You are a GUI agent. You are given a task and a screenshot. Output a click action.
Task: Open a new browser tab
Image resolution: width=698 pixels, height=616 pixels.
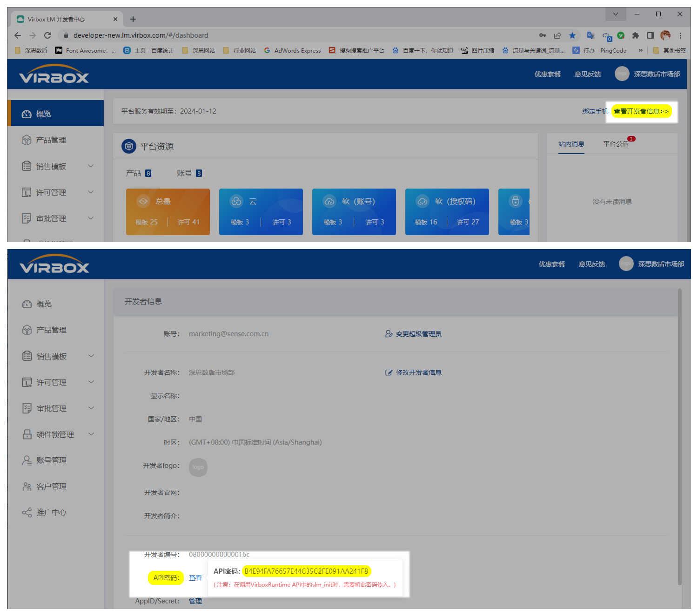(x=133, y=19)
